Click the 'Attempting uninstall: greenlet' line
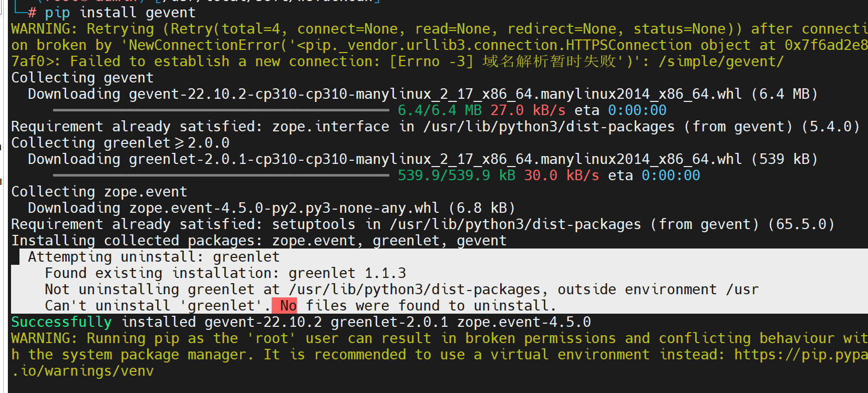The height and width of the screenshot is (393, 868). pyautogui.click(x=154, y=257)
